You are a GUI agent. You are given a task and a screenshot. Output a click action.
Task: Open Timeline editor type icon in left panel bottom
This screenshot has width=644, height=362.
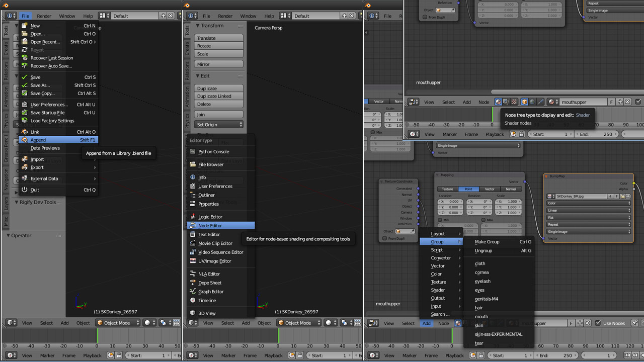(x=11, y=355)
